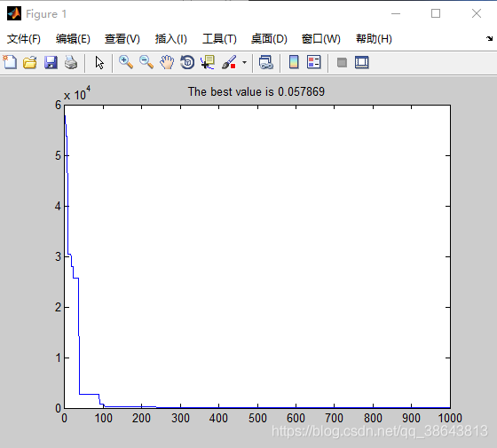Insert a colorbar with the toolbar icon
497x448 pixels.
click(x=294, y=62)
